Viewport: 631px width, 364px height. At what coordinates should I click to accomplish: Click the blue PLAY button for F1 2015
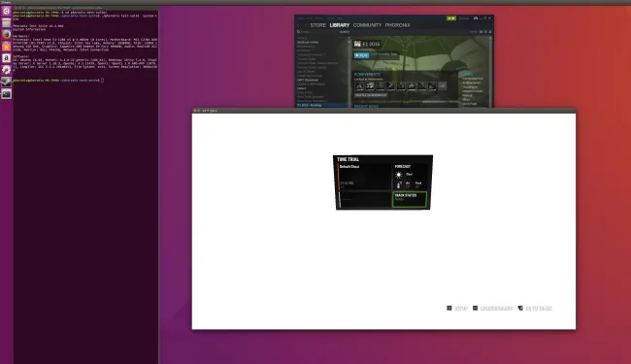click(361, 55)
